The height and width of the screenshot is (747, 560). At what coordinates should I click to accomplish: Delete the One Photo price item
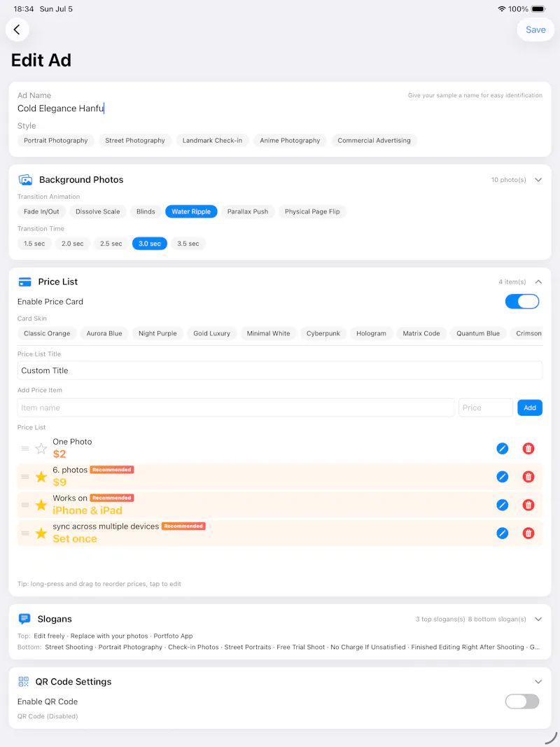528,448
